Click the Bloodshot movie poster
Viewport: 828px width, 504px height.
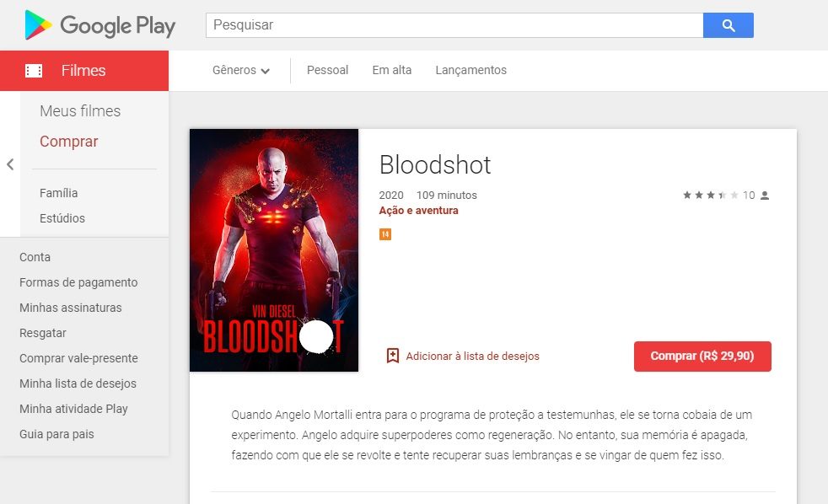(274, 250)
